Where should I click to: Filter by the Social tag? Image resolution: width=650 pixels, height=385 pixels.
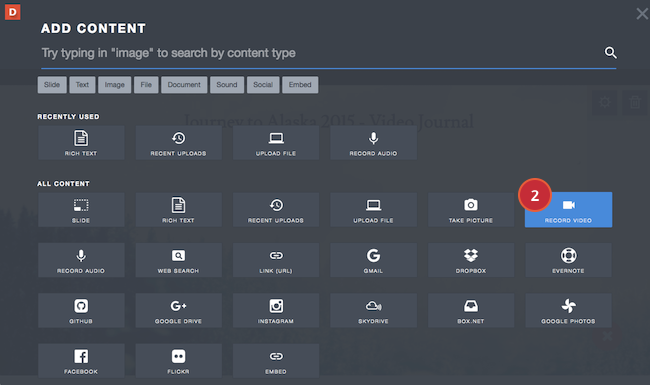click(263, 85)
